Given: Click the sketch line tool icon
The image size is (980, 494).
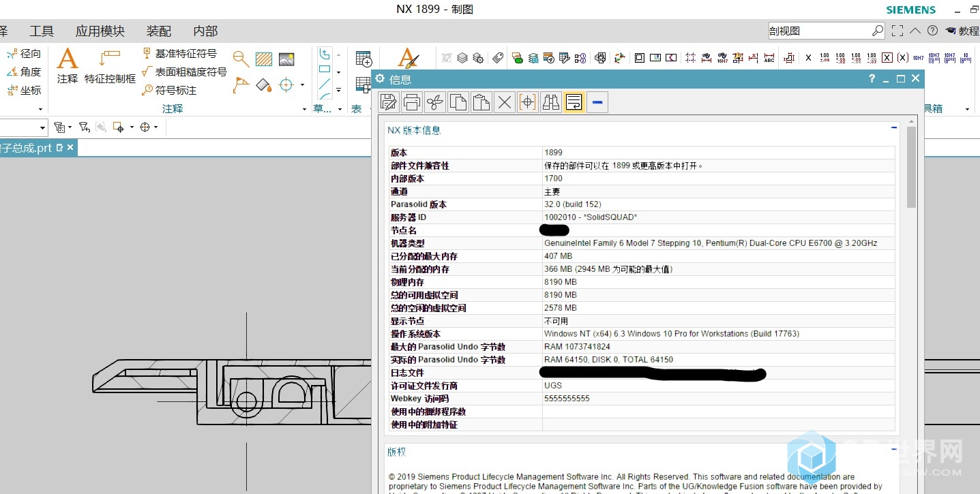Looking at the screenshot, I should (325, 85).
